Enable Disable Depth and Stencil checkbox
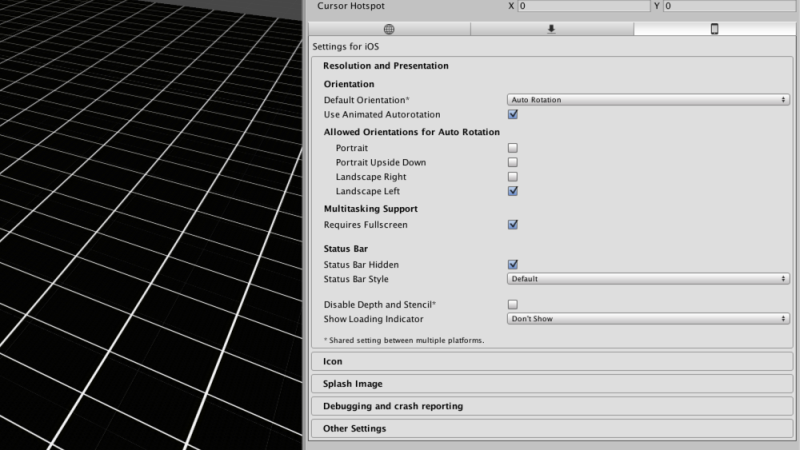This screenshot has height=450, width=800. tap(513, 305)
